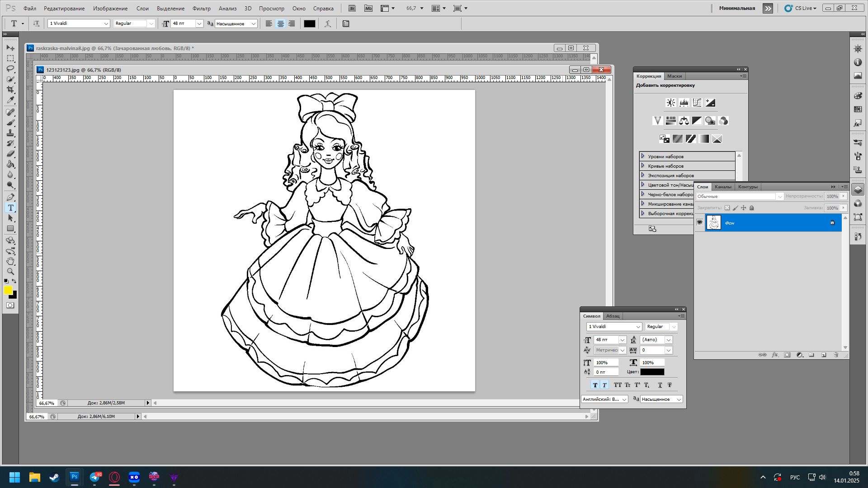The width and height of the screenshot is (868, 488).
Task: Toggle underline text style
Action: coord(660,385)
